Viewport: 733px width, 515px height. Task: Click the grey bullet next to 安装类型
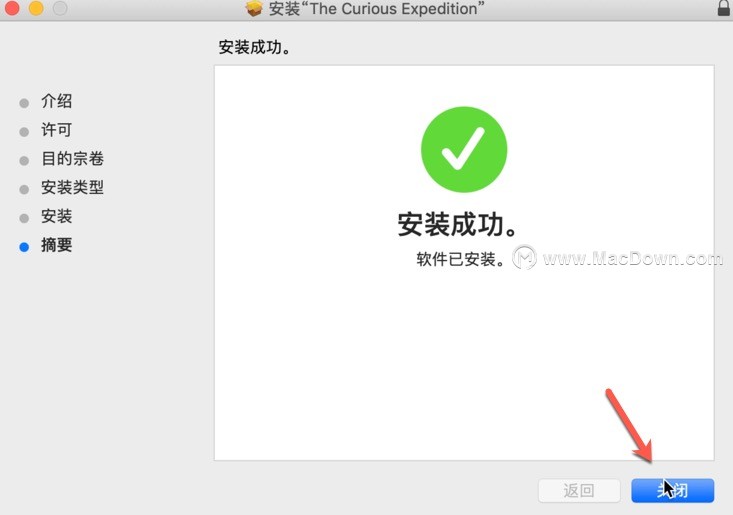(x=24, y=190)
